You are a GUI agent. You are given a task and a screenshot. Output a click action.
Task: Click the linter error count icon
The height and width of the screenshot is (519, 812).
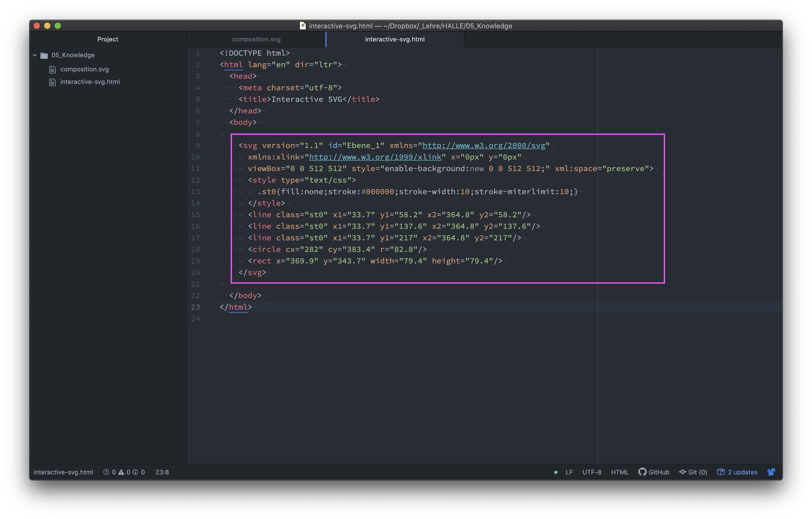106,472
